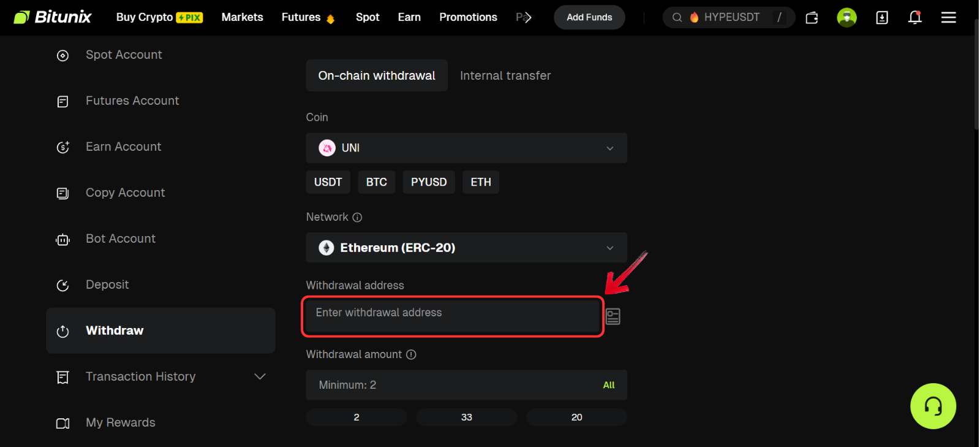
Task: Click the Bitunix logo
Action: [x=52, y=17]
